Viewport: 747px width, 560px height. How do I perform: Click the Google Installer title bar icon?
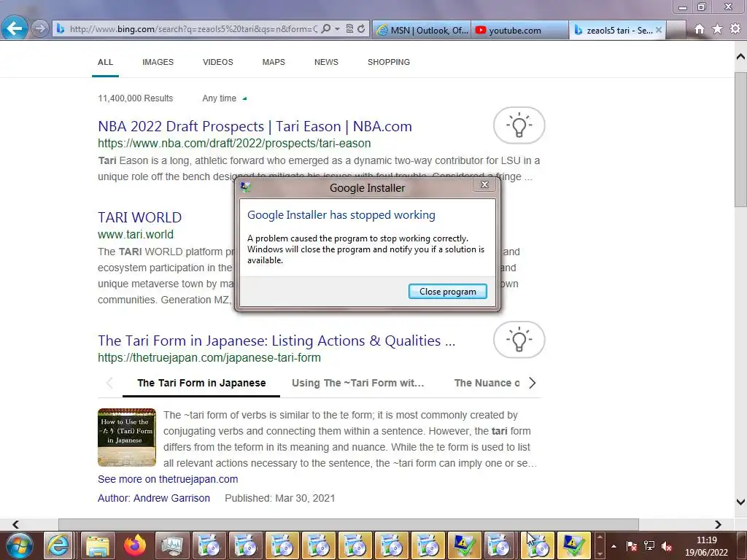tap(245, 187)
